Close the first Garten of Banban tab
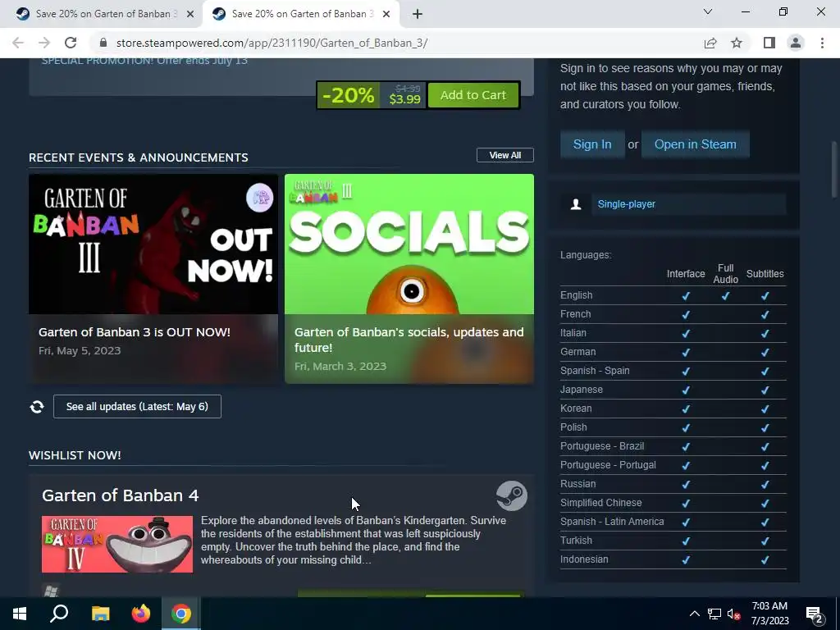 190,14
